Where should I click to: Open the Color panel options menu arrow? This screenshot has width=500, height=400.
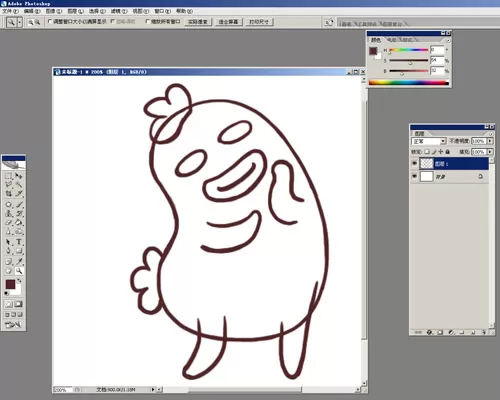point(448,40)
